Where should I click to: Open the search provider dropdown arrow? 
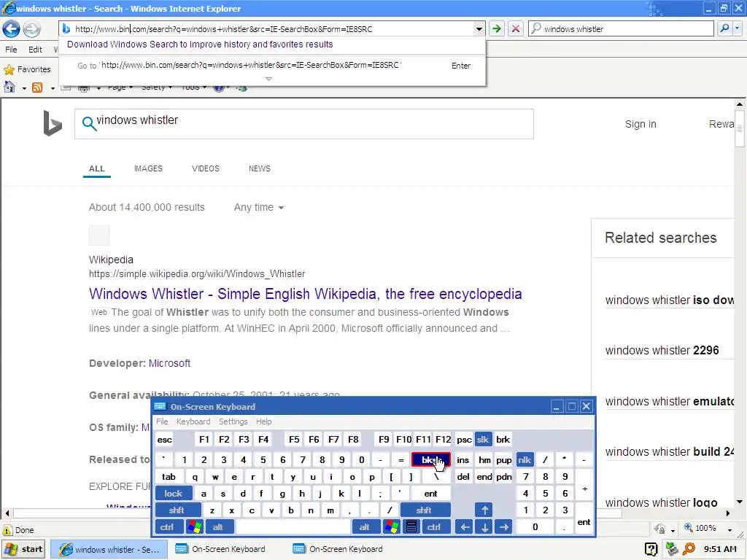[738, 28]
